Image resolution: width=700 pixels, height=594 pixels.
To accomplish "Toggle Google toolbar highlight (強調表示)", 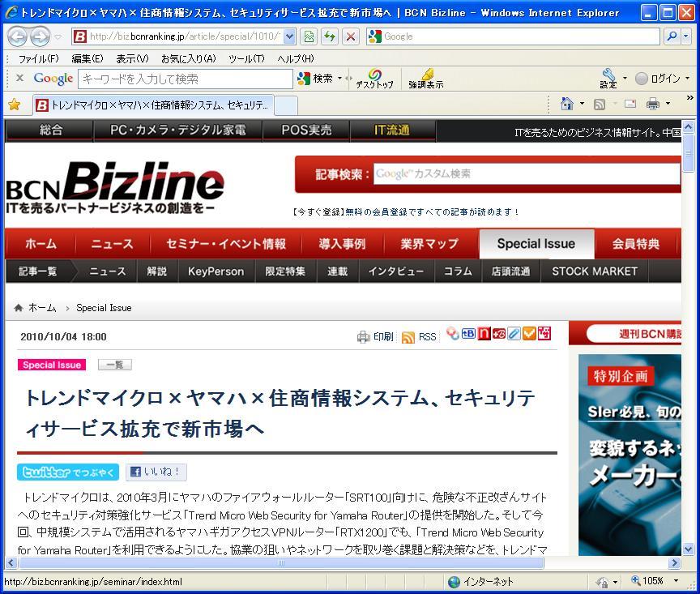I will coord(426,79).
